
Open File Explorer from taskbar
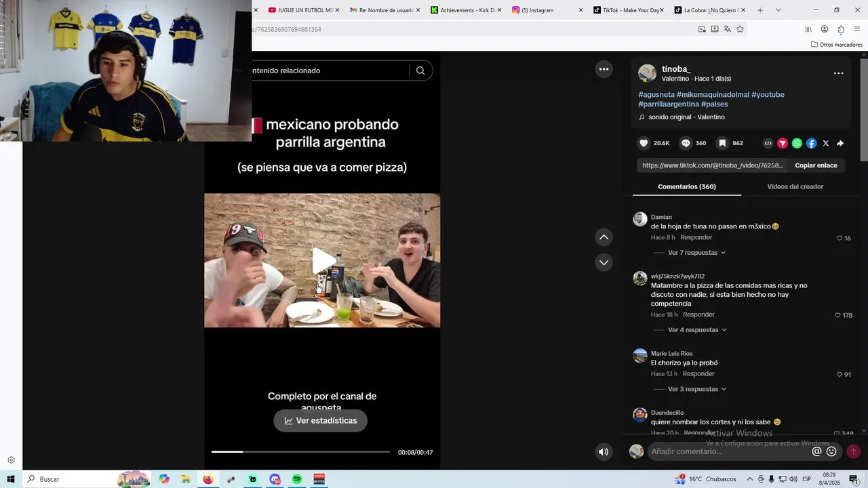(186, 479)
